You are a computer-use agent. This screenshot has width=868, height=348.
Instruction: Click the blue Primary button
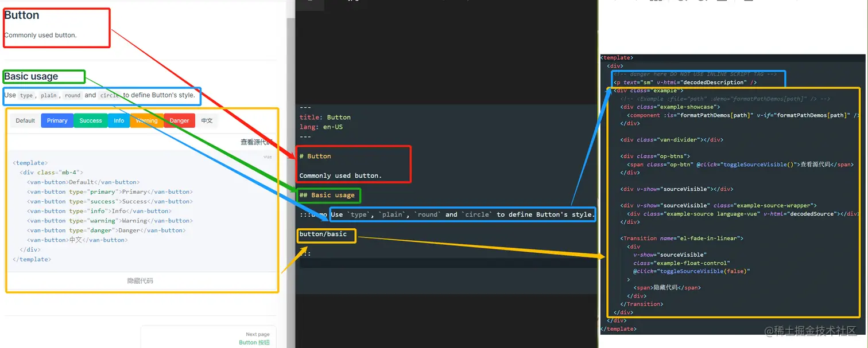pyautogui.click(x=57, y=121)
